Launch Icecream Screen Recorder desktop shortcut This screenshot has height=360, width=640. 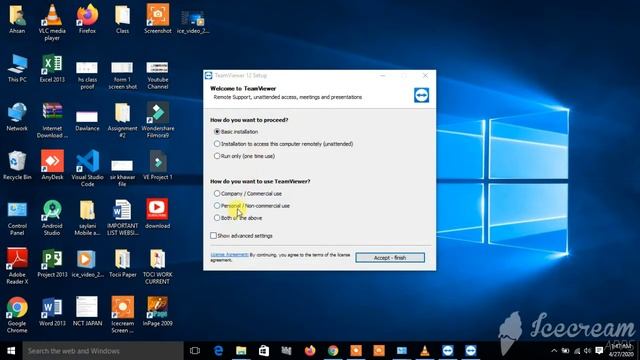[x=122, y=315]
